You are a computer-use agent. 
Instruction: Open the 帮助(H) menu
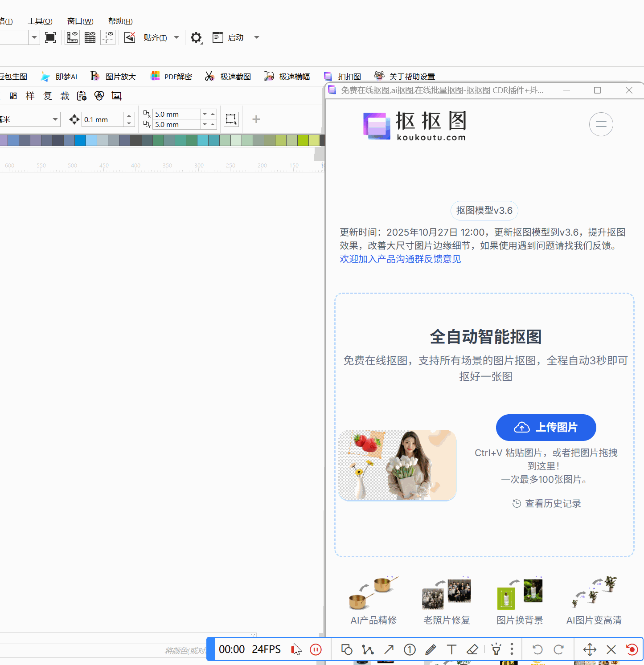tap(119, 21)
